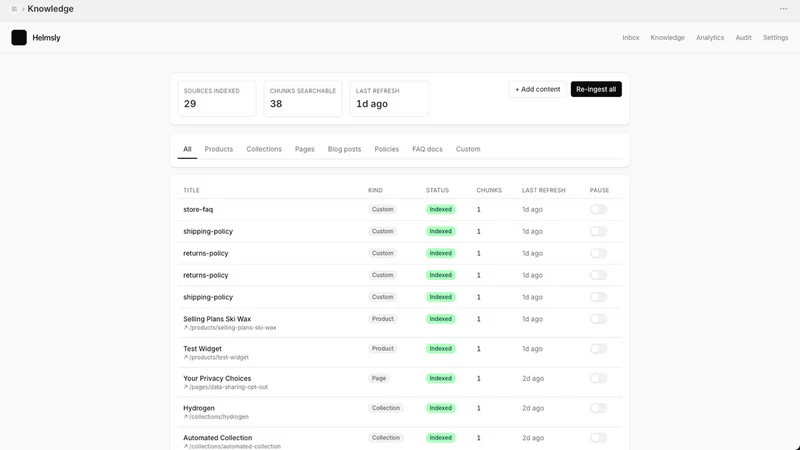Toggle pause for the Selling Plans Ski Wax row
Screen dimensions: 800x450
pyautogui.click(x=598, y=319)
